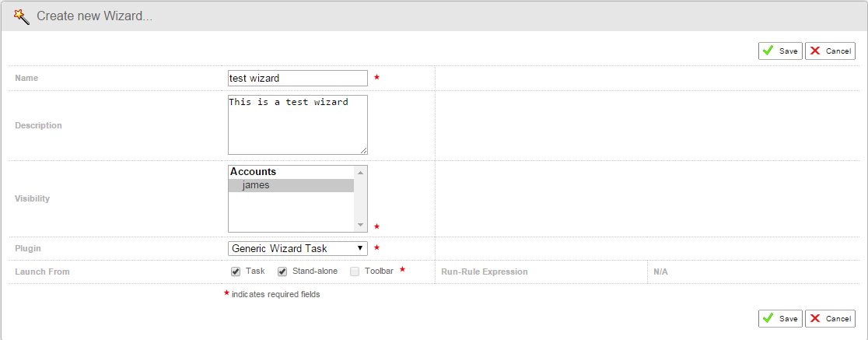Select the Accounts group header
Viewport: 868px width, 340px height.
[x=254, y=172]
